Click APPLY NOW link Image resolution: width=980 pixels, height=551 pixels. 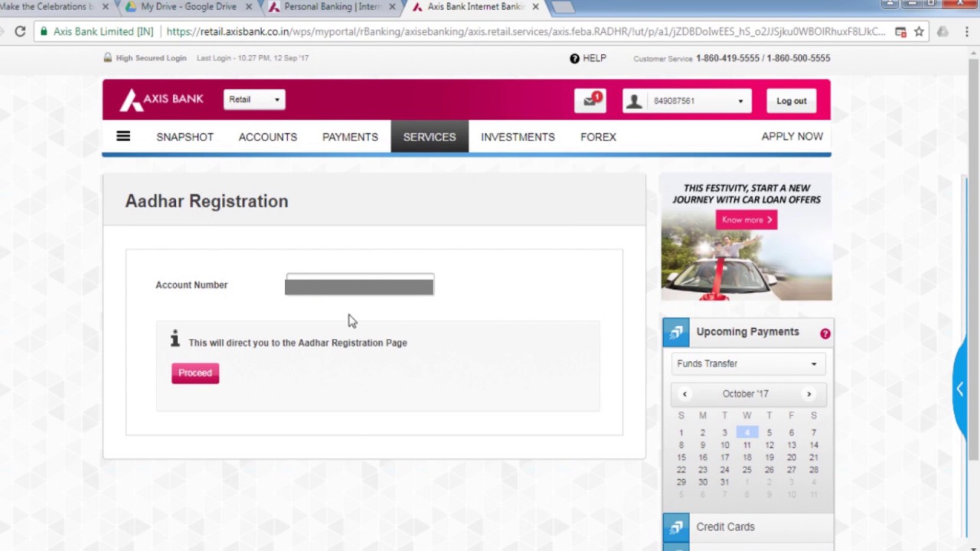792,136
